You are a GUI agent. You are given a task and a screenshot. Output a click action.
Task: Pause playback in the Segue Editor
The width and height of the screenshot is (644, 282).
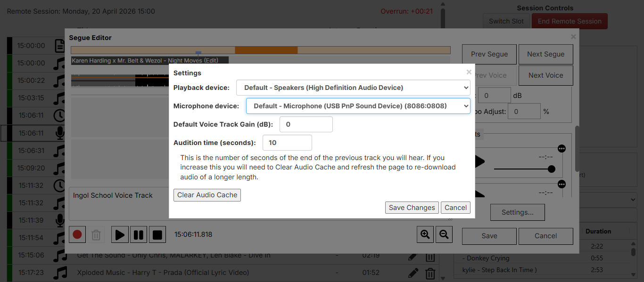tap(139, 234)
